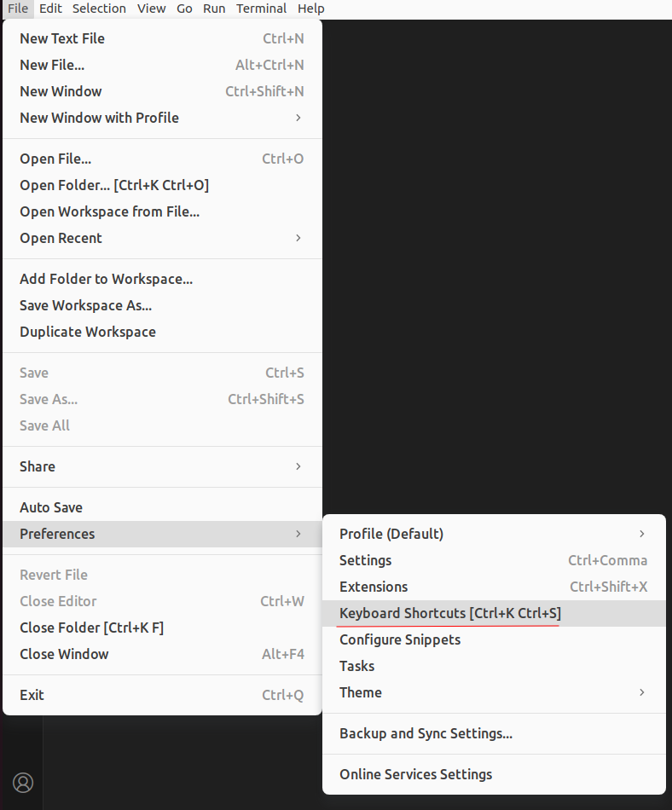Click the Accounts icon in the Activity Bar
672x810 pixels.
[23, 783]
